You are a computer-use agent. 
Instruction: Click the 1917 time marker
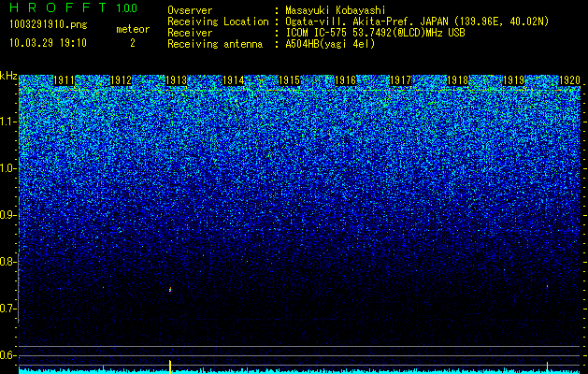coord(401,80)
